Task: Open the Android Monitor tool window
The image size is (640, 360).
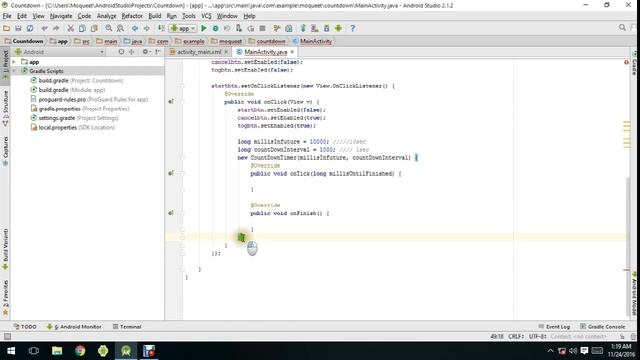Action: click(x=74, y=327)
